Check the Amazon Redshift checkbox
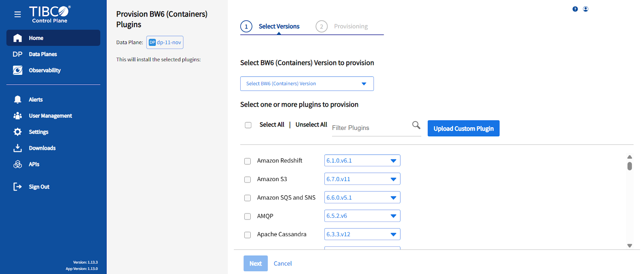 [x=248, y=161]
